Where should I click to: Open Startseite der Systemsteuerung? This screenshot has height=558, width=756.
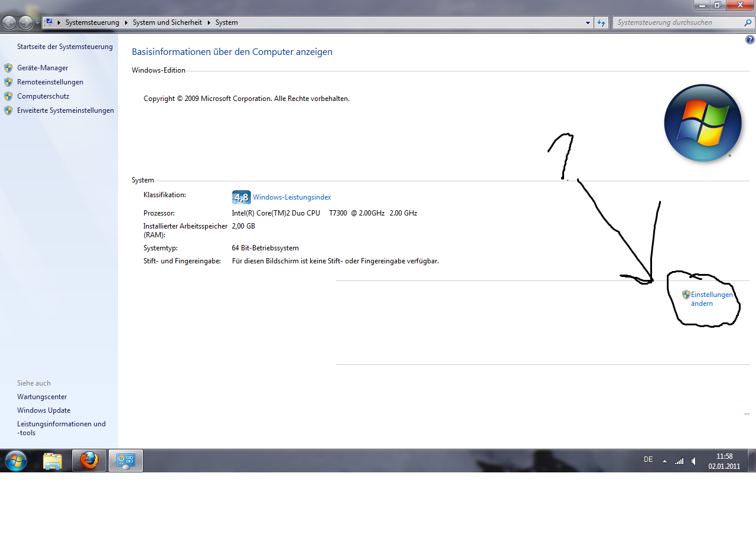65,47
